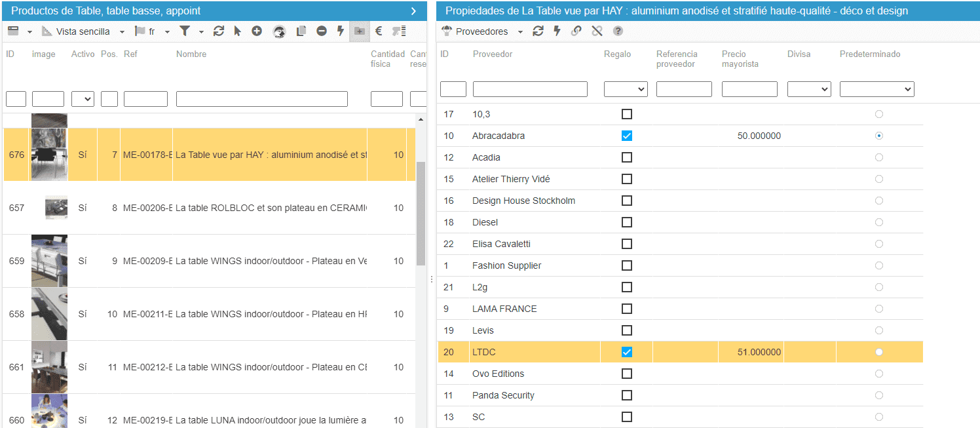
Task: Check the Regalo checkbox for Diesel
Action: [627, 222]
